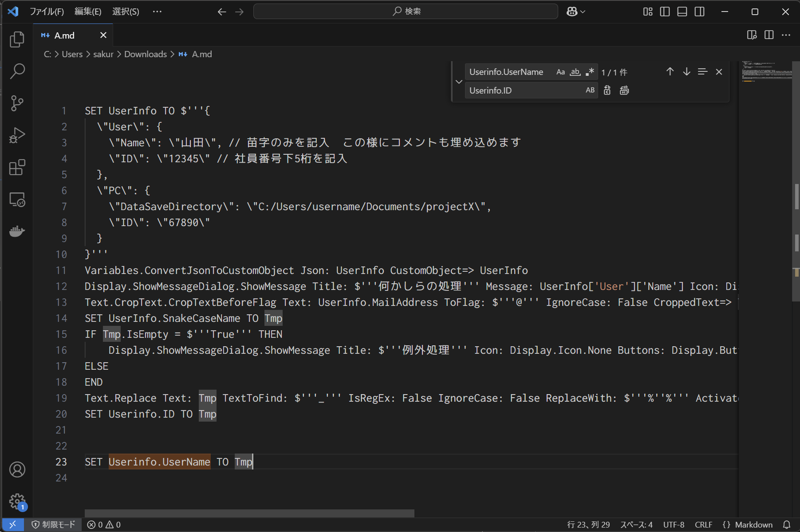Screen dimensions: 800x532
Task: Open the Docker view in activity bar
Action: click(x=17, y=231)
